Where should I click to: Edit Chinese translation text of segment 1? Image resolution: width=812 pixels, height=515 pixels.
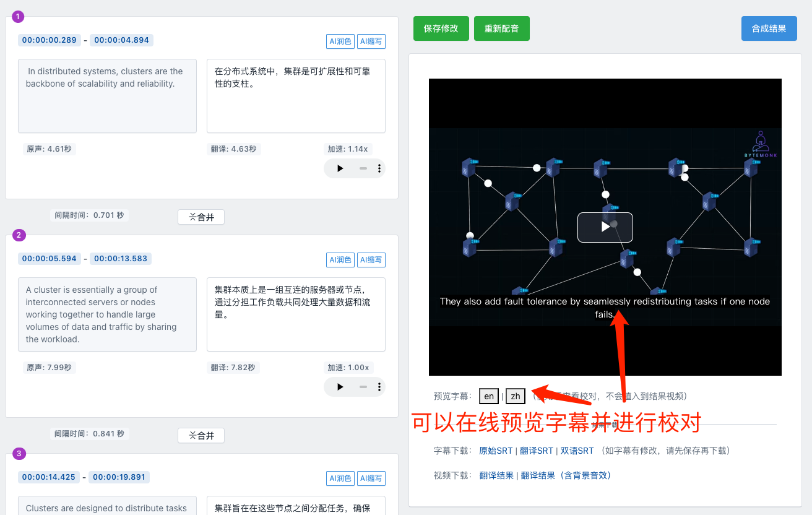pos(296,96)
